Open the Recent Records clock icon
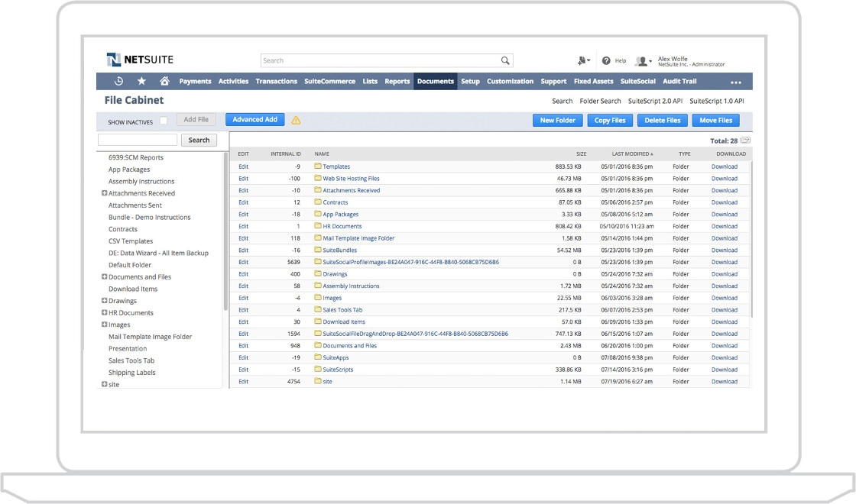 click(x=118, y=82)
